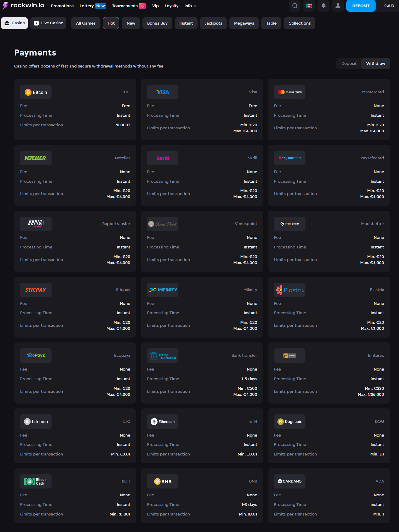
Task: Click the Dogecoin logo
Action: 290,422
